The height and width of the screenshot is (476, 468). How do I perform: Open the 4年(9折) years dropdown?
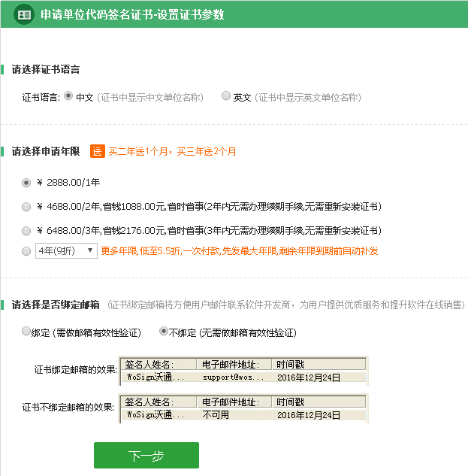pyautogui.click(x=66, y=250)
